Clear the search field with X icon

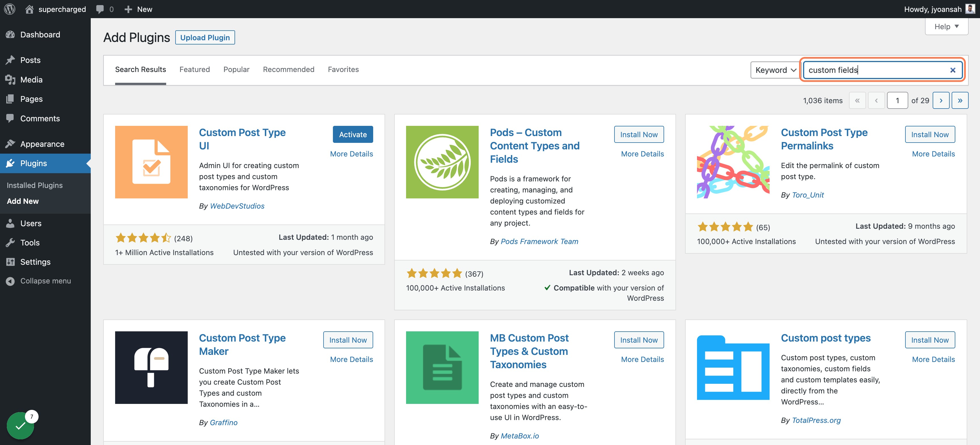tap(952, 70)
